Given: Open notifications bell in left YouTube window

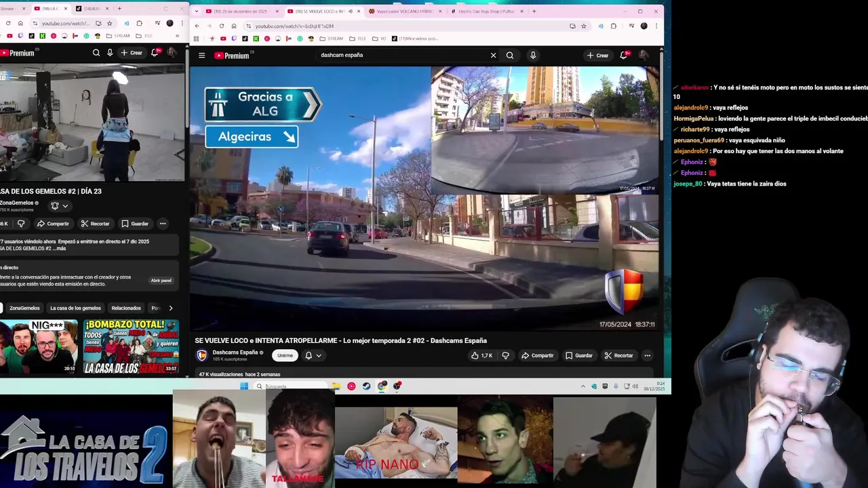Looking at the screenshot, I should [x=155, y=53].
